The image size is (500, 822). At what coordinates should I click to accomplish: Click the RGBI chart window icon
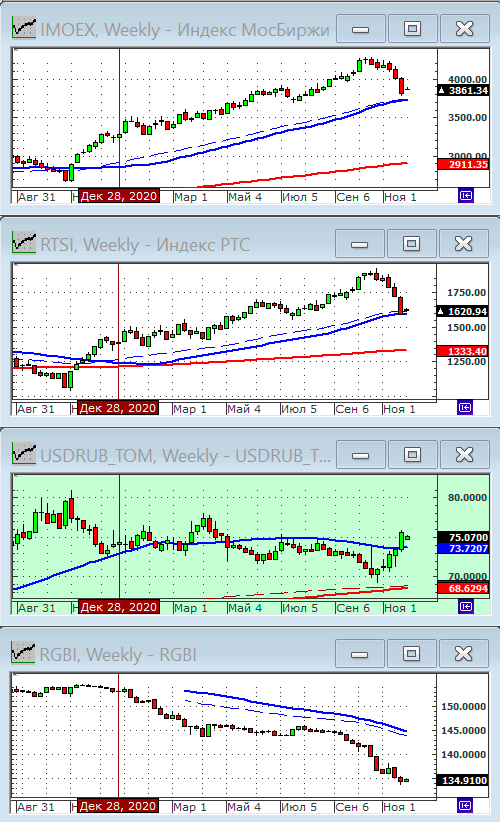[24, 653]
